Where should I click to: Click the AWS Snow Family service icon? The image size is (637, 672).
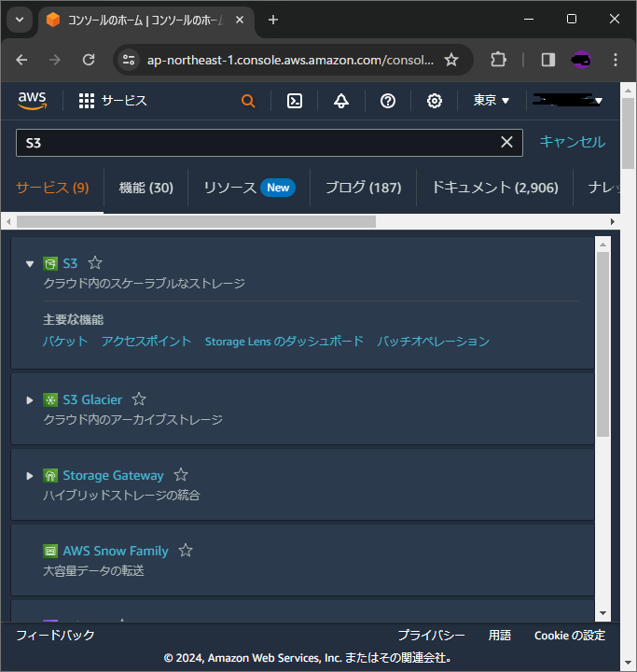coord(50,551)
